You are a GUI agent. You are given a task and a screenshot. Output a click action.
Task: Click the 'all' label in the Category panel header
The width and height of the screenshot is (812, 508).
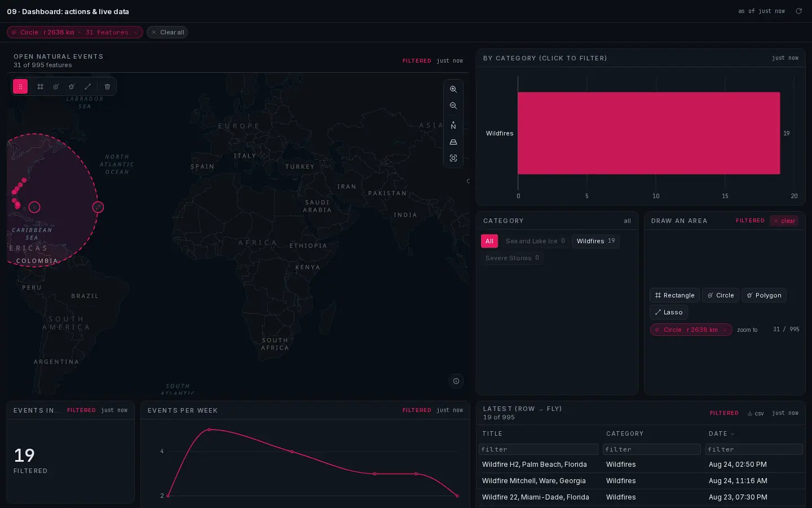coord(627,221)
